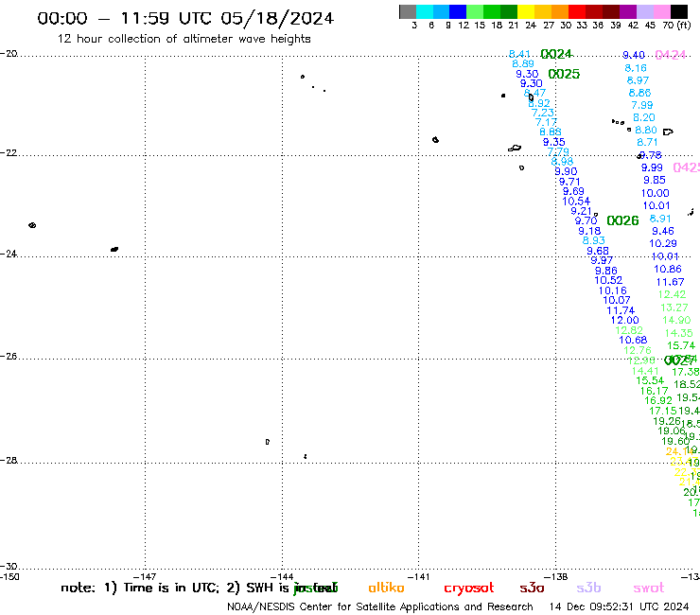Click the wave height value 10.54
Screen dimensions: 700x615
point(576,202)
